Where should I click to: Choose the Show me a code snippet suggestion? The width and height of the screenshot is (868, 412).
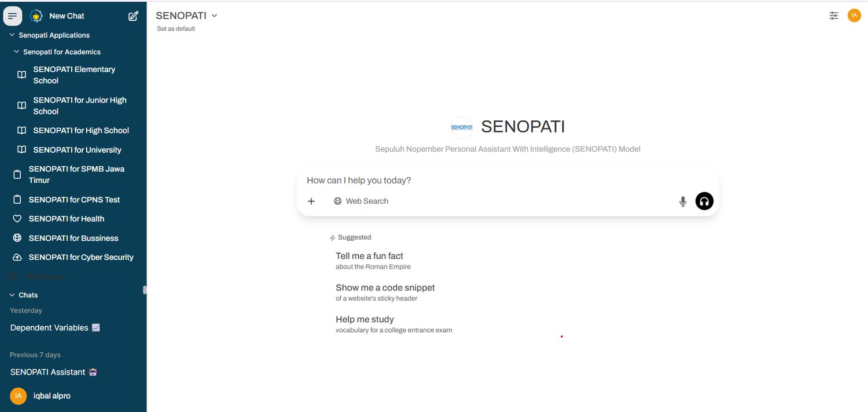coord(385,293)
